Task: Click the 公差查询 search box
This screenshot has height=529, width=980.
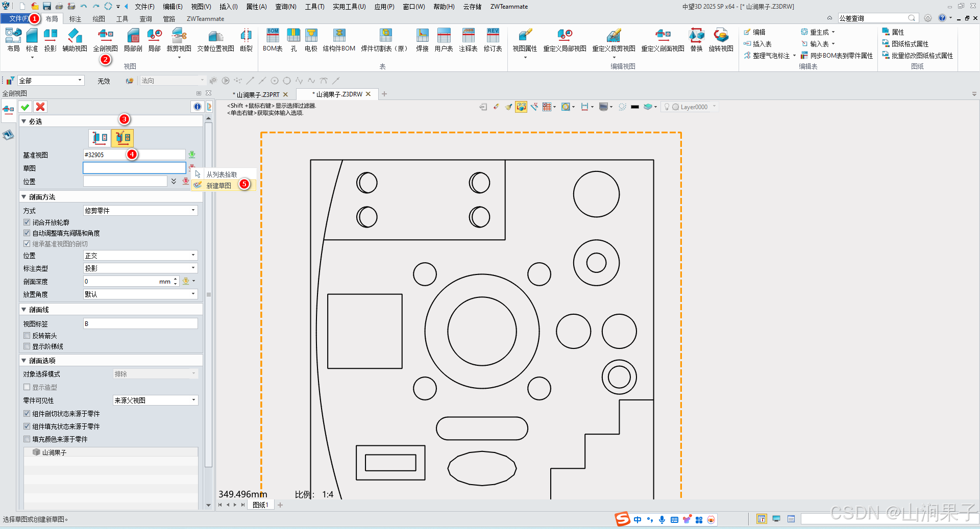Action: [878, 18]
